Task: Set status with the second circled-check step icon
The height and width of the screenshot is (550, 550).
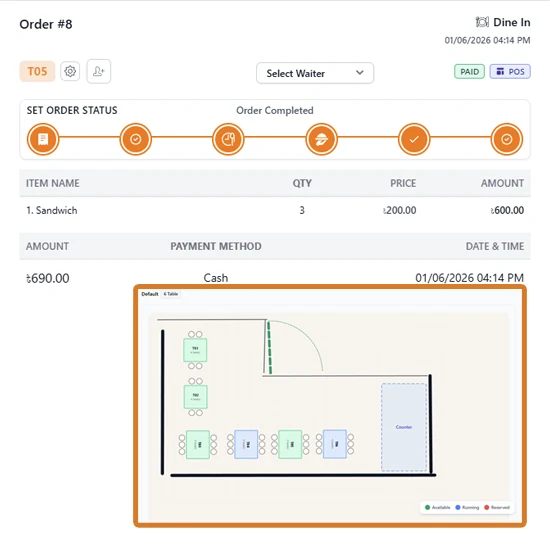Action: click(136, 139)
